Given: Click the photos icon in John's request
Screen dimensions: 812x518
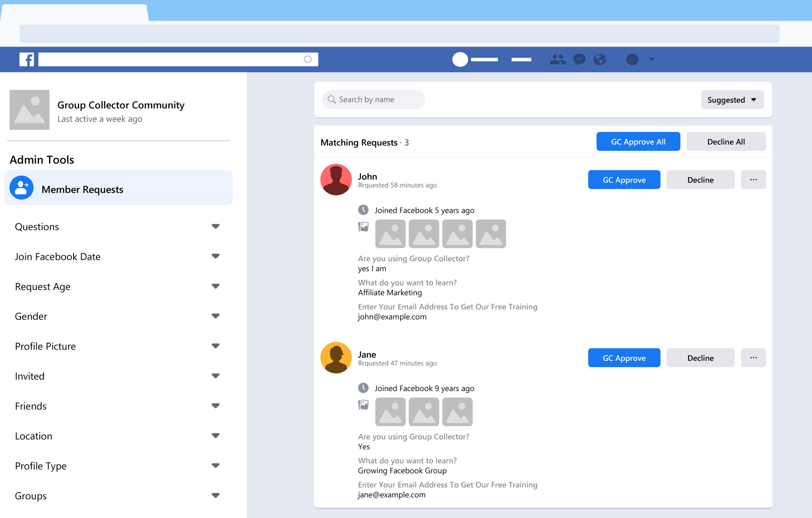Looking at the screenshot, I should [363, 227].
